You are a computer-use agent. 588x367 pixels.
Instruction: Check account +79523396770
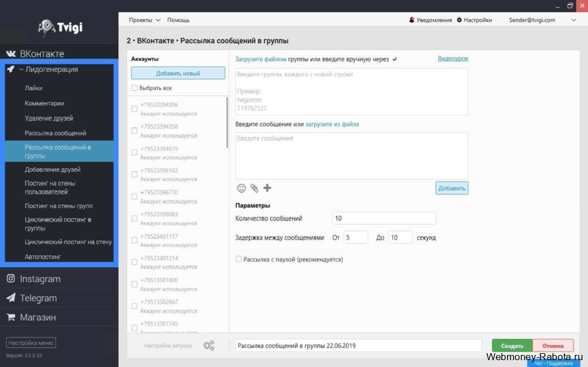click(134, 196)
